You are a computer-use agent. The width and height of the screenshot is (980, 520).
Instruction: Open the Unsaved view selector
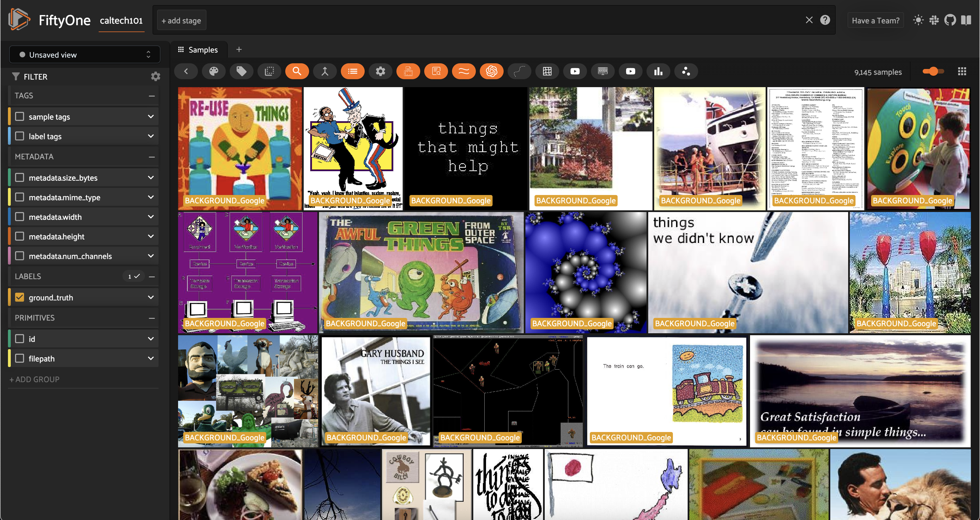coord(85,55)
